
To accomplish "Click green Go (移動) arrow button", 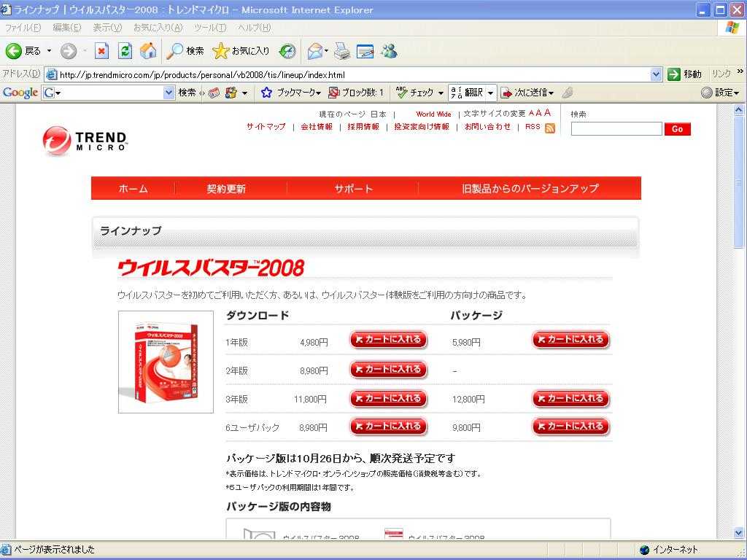I will [673, 74].
